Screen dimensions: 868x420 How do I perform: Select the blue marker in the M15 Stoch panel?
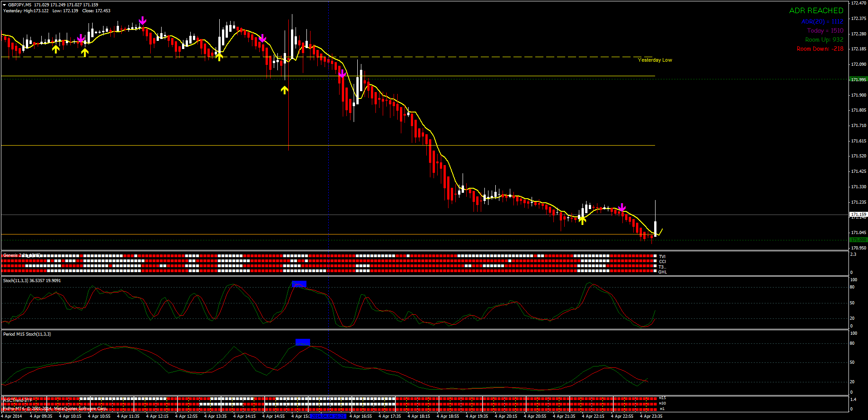pyautogui.click(x=303, y=342)
